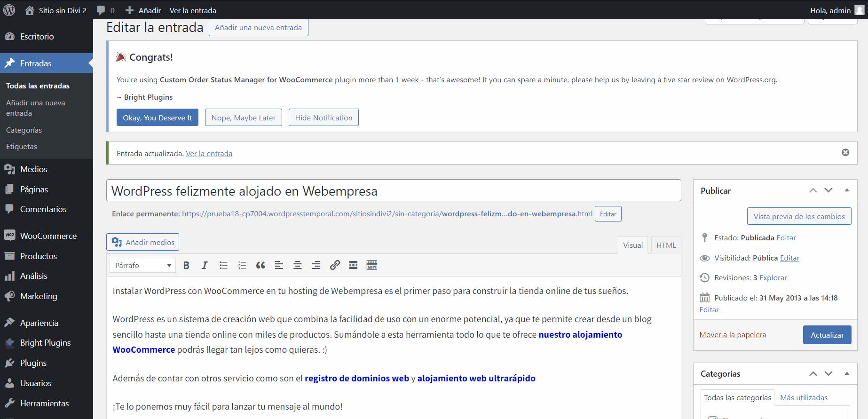The width and height of the screenshot is (868, 419).
Task: Apply italic formatting in editor
Action: 205,265
